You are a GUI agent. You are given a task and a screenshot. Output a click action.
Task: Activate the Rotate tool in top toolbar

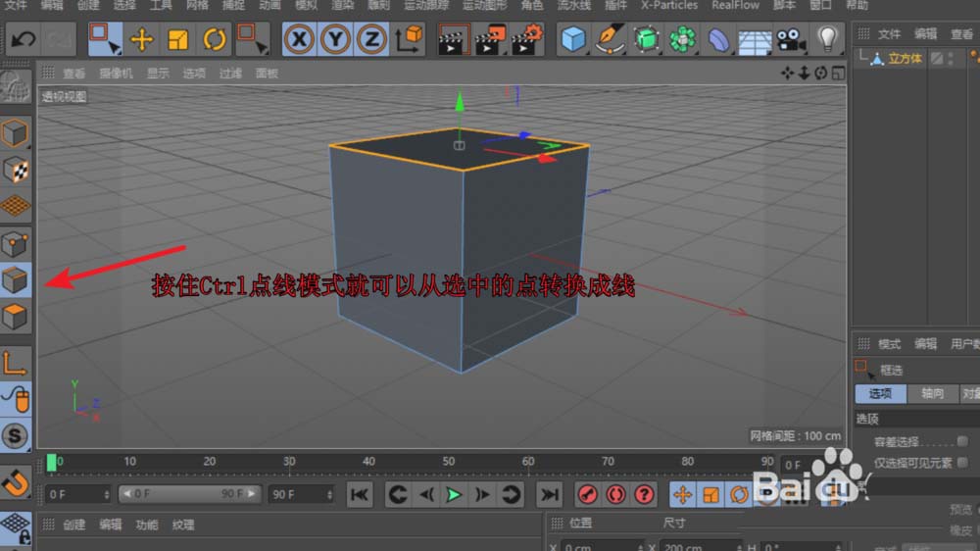click(215, 40)
